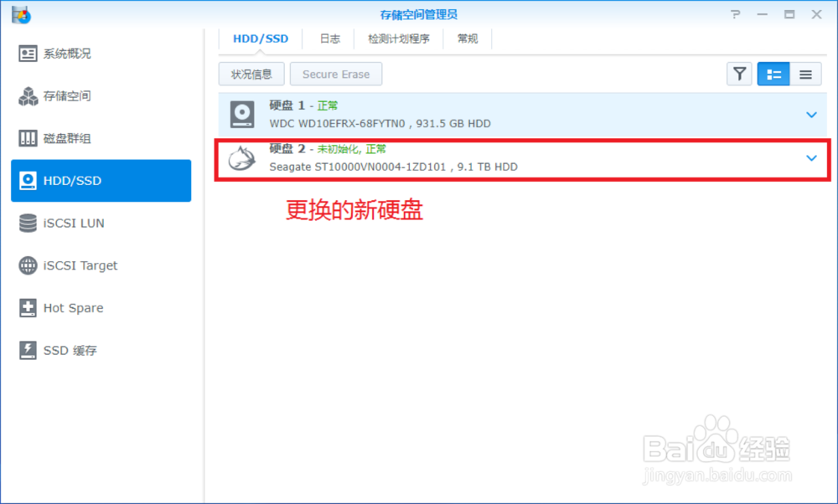This screenshot has height=504, width=838.
Task: Maximize the 存储空间管理员 window
Action: (x=789, y=14)
